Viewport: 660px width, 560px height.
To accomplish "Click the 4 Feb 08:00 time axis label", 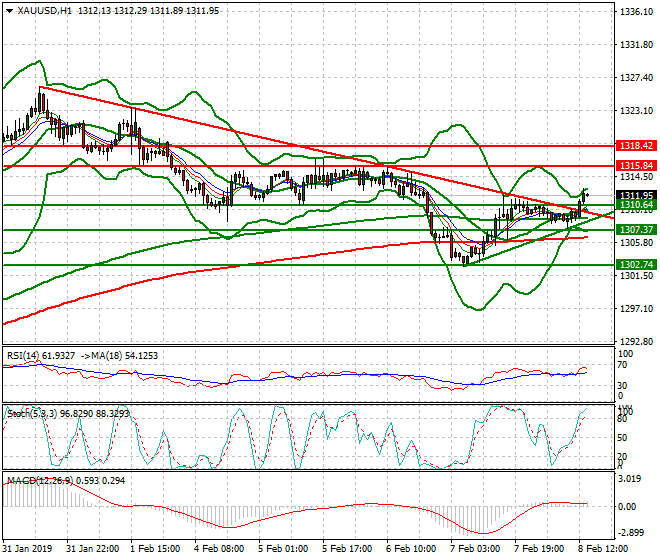I will (x=217, y=550).
